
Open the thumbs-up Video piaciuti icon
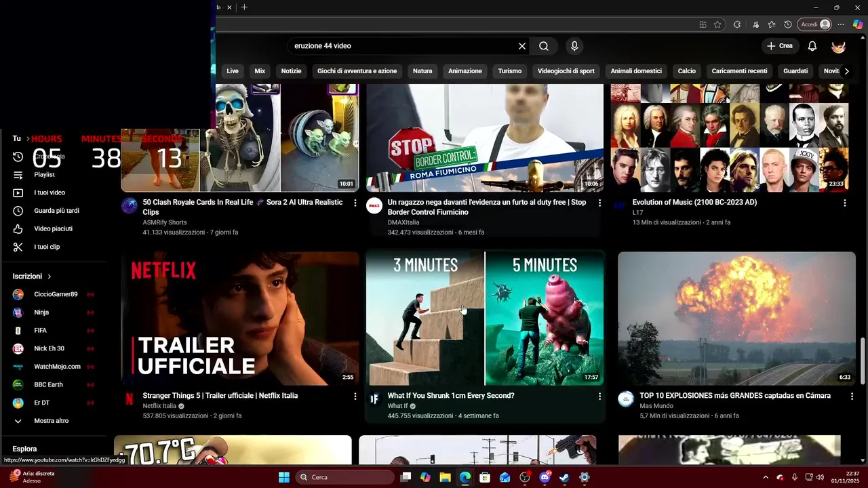point(18,229)
